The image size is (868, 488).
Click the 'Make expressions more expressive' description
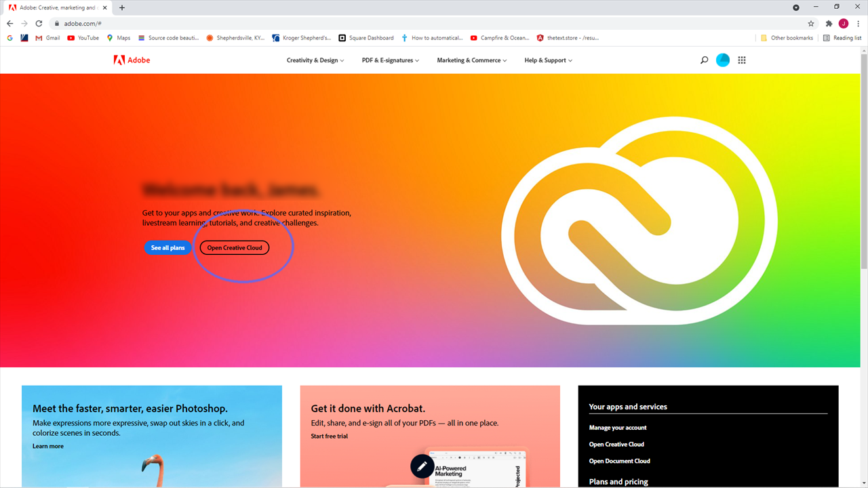(x=138, y=428)
